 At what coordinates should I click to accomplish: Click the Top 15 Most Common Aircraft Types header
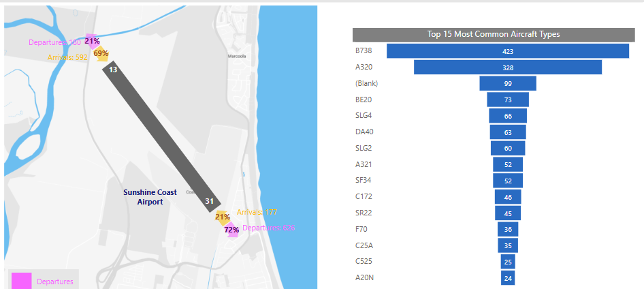[x=493, y=34]
